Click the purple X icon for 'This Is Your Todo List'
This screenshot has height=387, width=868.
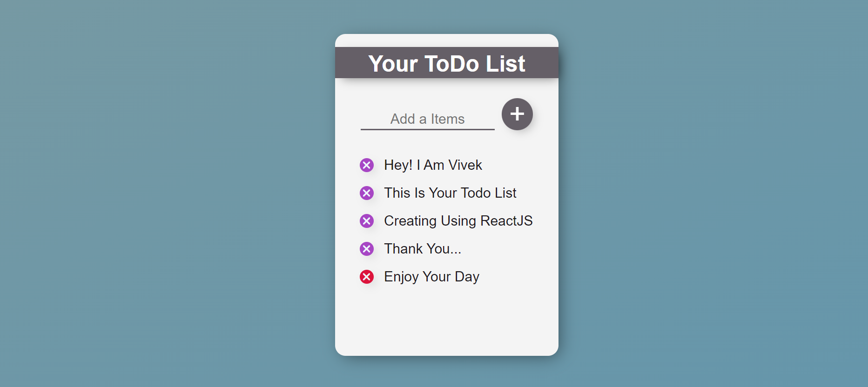(x=367, y=193)
